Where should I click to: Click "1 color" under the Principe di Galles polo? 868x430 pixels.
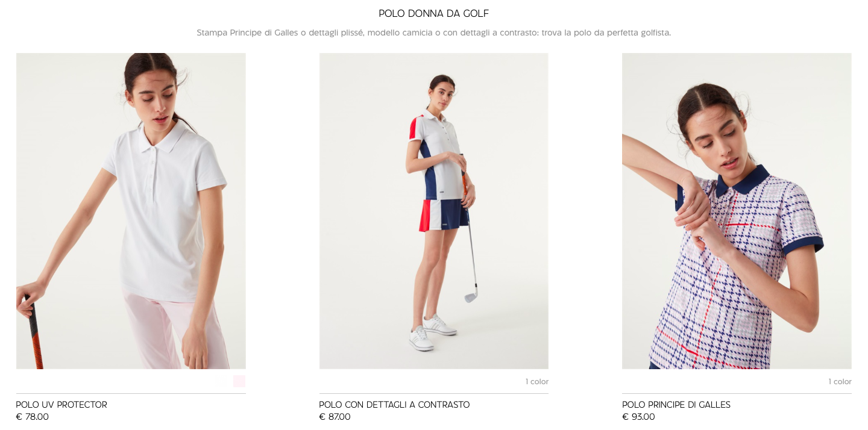(840, 382)
